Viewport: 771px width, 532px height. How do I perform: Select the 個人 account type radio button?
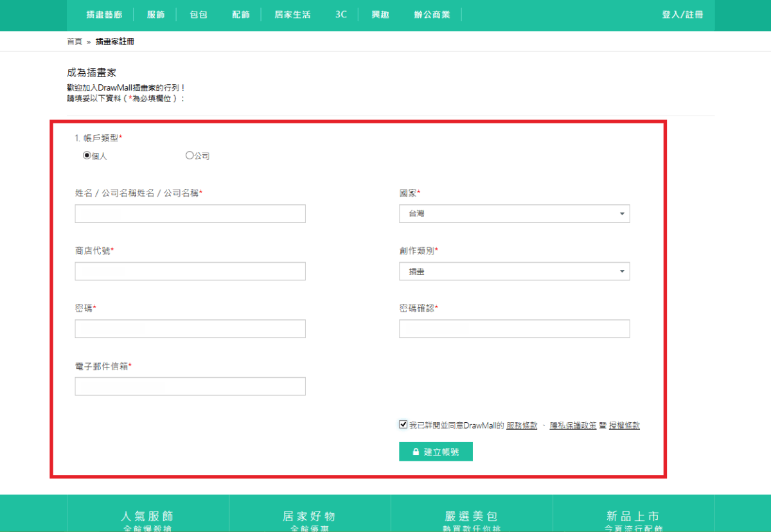tap(85, 154)
